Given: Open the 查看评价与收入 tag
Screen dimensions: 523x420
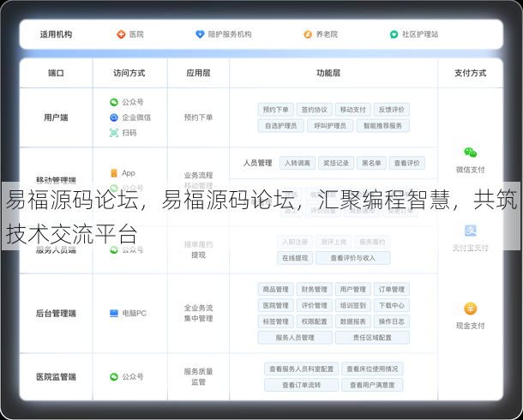Looking at the screenshot, I should click(x=353, y=258).
